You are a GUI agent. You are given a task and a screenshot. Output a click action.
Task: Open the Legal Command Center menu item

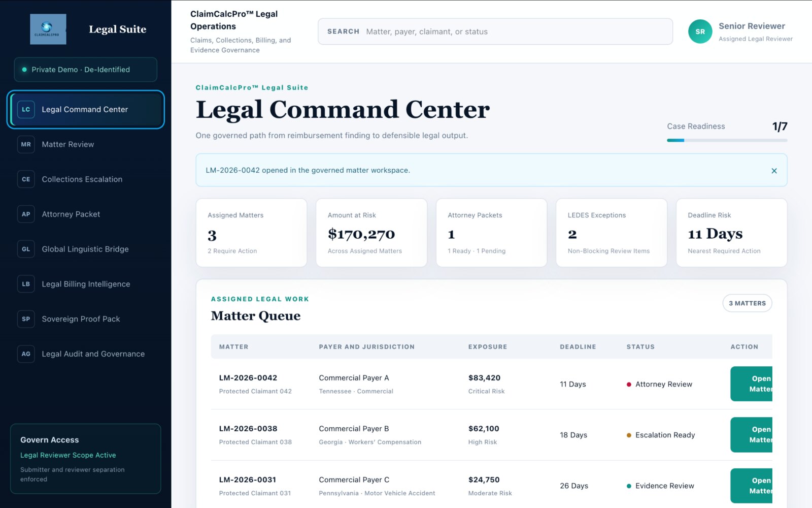coord(85,109)
